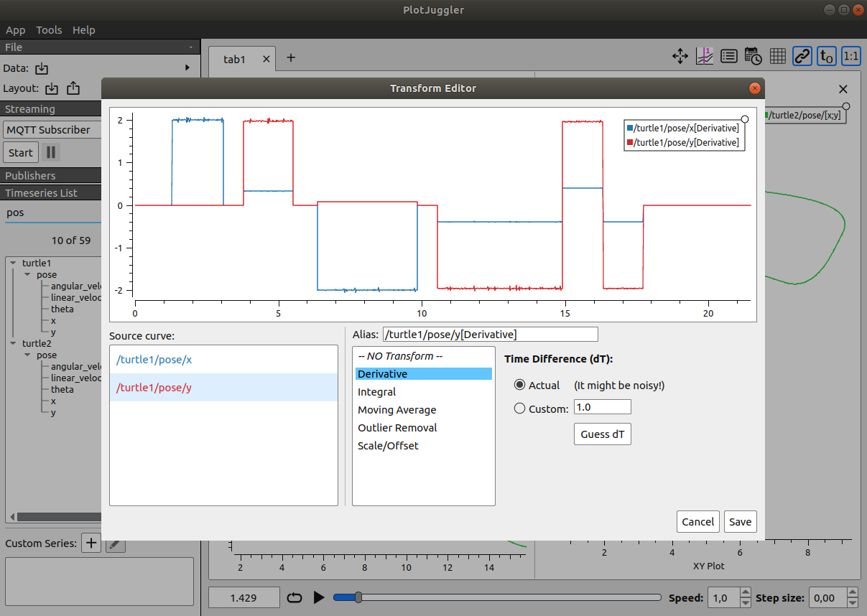Screen dimensions: 867x616
Task: Select the Actual time difference option
Action: pos(519,385)
